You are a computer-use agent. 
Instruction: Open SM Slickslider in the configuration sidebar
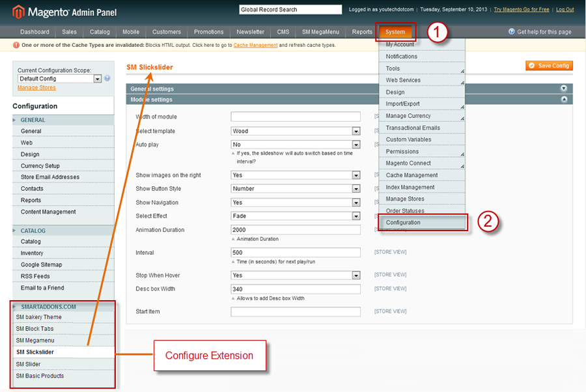pyautogui.click(x=63, y=352)
